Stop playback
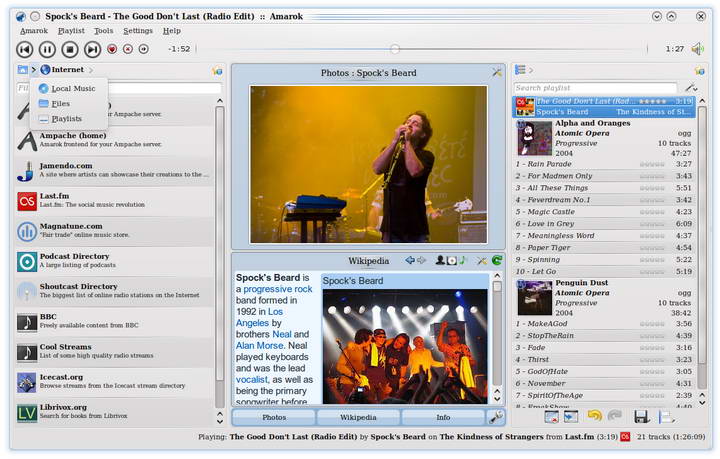720x459 pixels. 70,49
